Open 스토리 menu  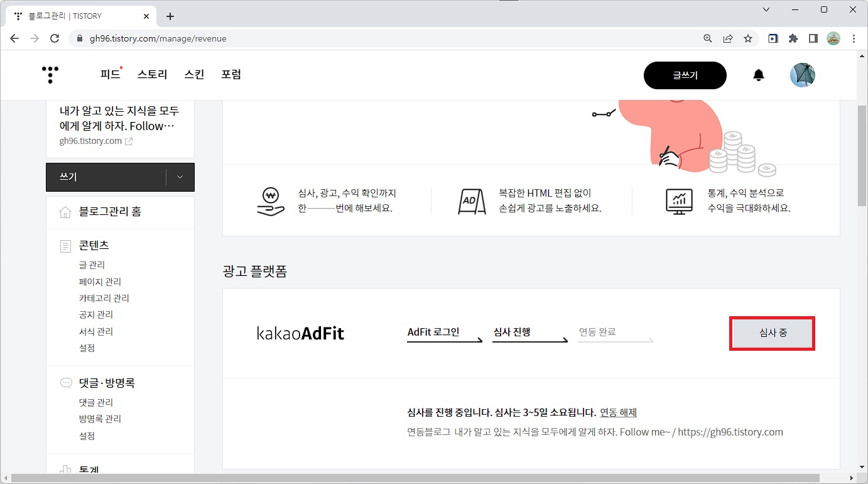[x=152, y=74]
